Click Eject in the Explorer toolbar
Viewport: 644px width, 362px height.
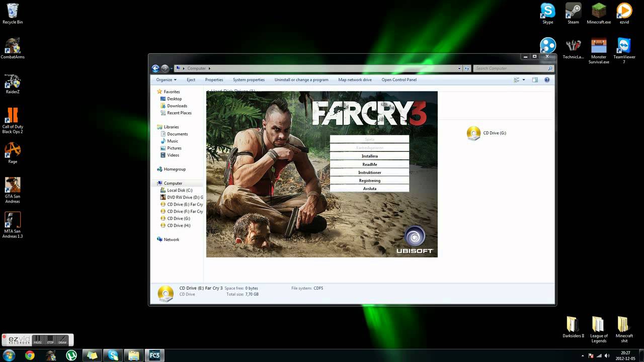[x=191, y=80]
